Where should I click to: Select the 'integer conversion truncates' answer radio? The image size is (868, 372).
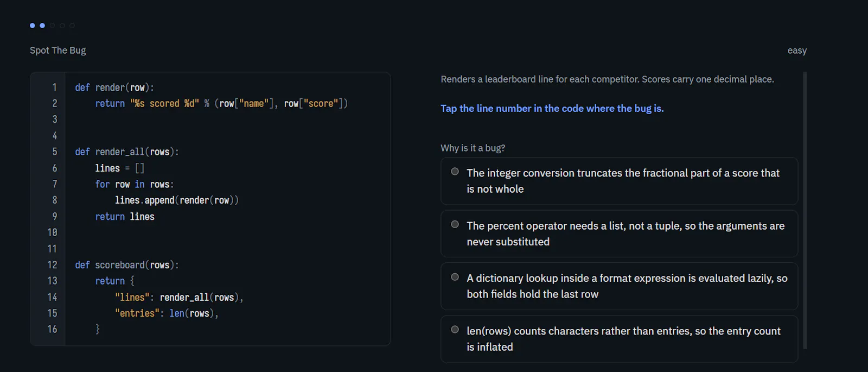(x=455, y=172)
